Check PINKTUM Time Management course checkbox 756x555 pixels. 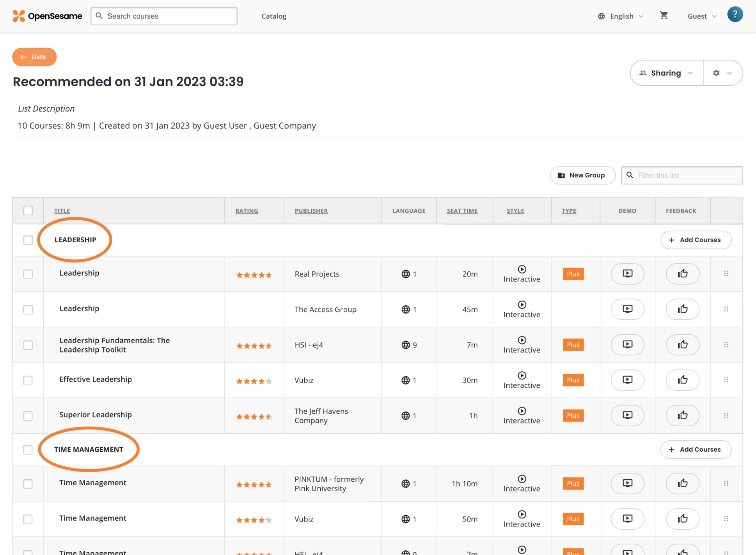[x=28, y=484]
